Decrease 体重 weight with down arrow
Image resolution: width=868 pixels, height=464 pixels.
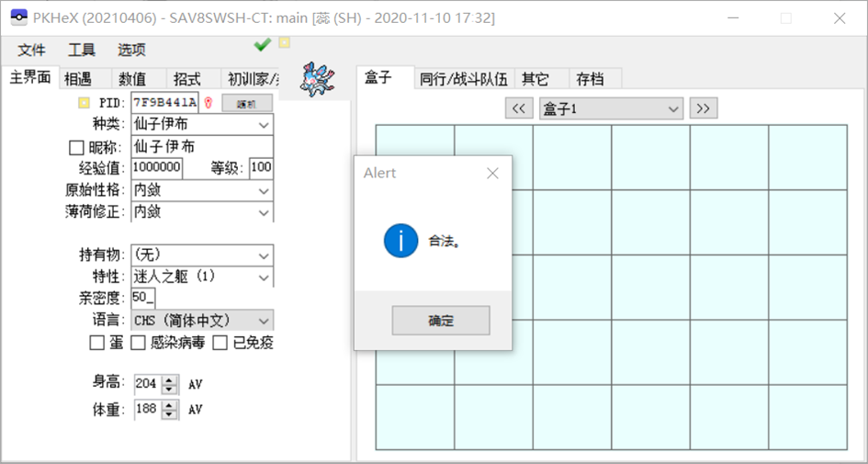[170, 414]
